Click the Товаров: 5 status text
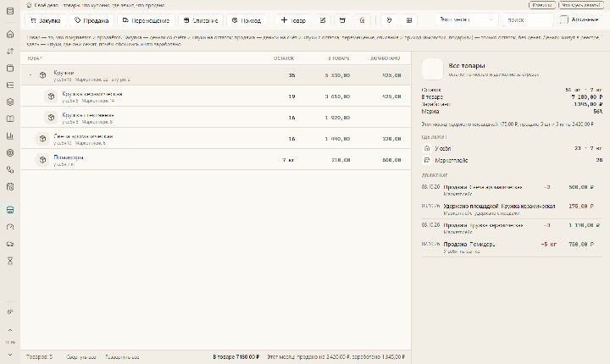This screenshot has width=610, height=364. click(39, 357)
